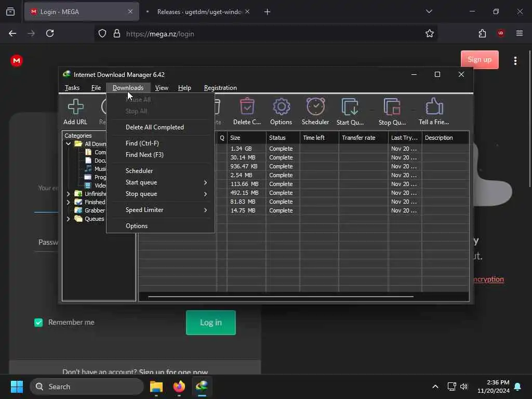Collapse the All Downloads tree node

point(68,144)
